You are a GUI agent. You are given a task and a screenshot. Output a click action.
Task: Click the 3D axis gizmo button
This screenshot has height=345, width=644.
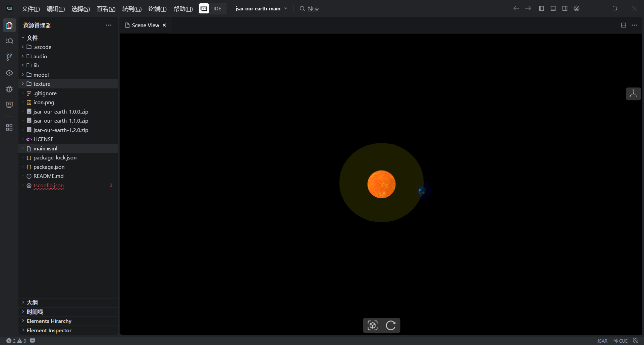633,94
